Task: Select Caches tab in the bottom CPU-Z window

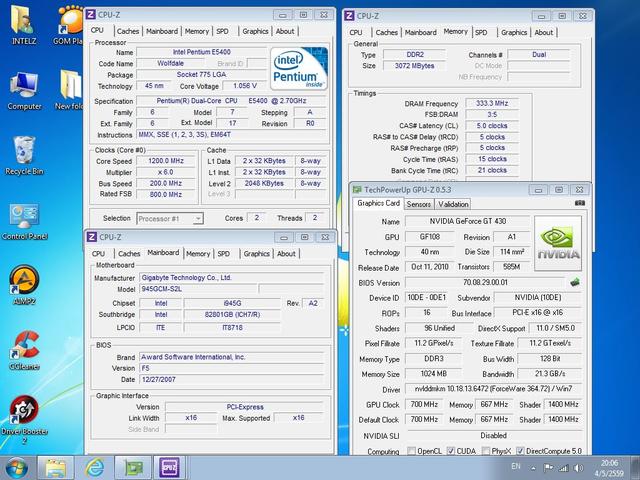Action: coord(129,253)
